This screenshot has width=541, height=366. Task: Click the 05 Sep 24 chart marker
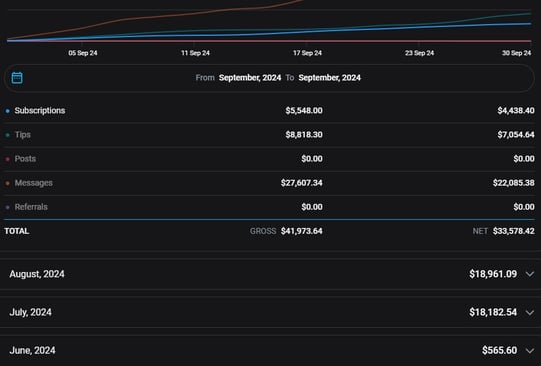tap(83, 53)
